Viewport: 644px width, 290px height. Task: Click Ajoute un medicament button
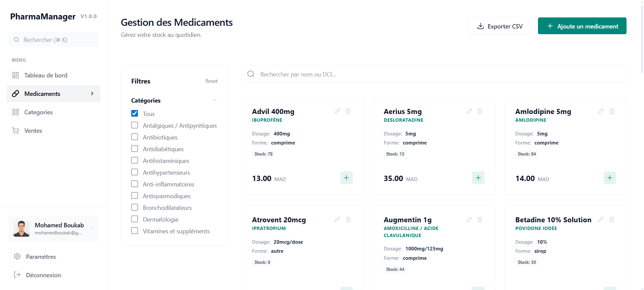tap(582, 26)
